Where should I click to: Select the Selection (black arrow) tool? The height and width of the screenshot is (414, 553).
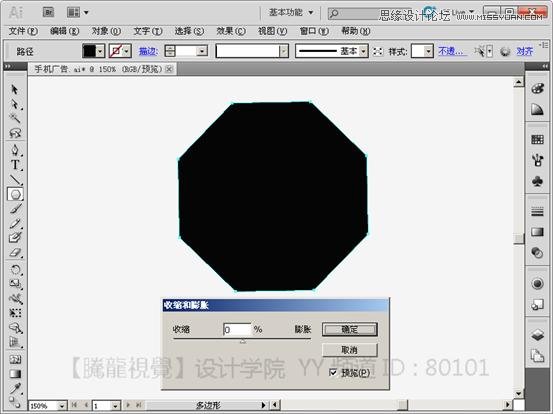14,89
